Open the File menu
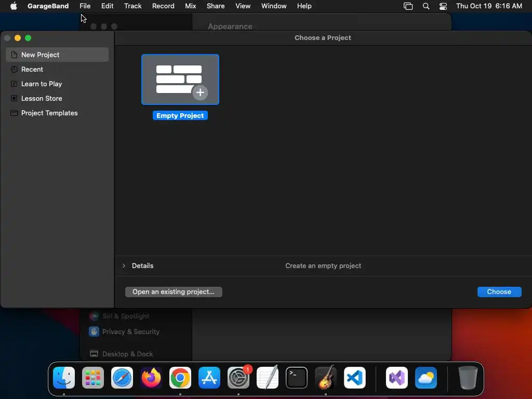532x399 pixels. 85,6
